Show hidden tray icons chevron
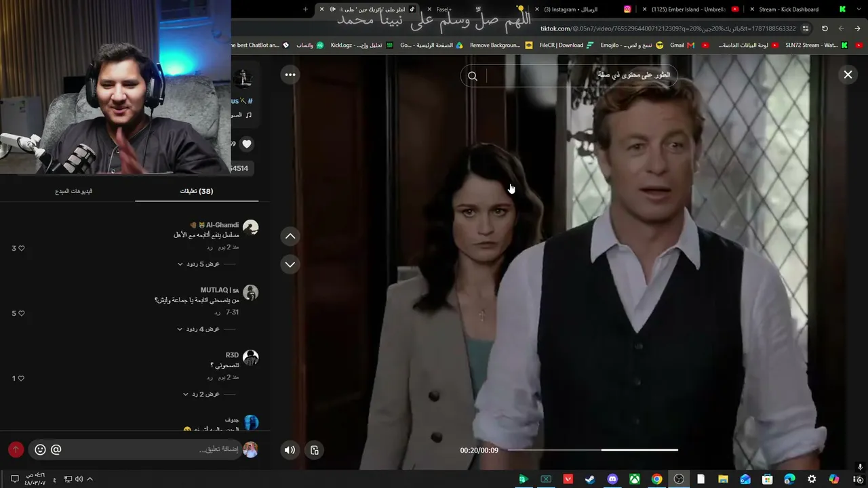The width and height of the screenshot is (868, 488). point(90,479)
